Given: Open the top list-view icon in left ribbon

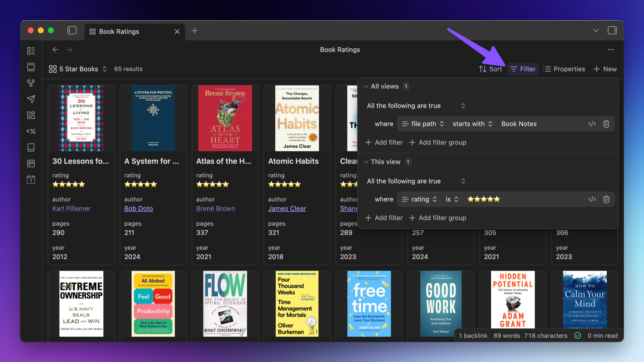Looking at the screenshot, I should (x=31, y=51).
